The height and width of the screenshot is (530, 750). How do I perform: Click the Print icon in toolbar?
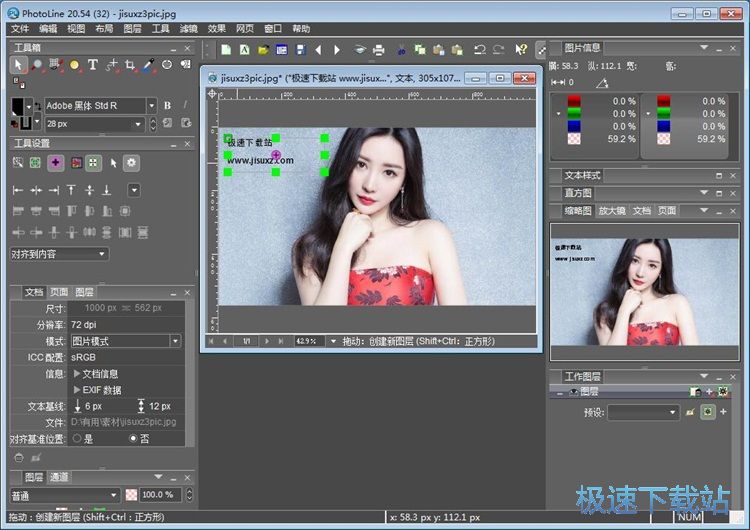378,49
